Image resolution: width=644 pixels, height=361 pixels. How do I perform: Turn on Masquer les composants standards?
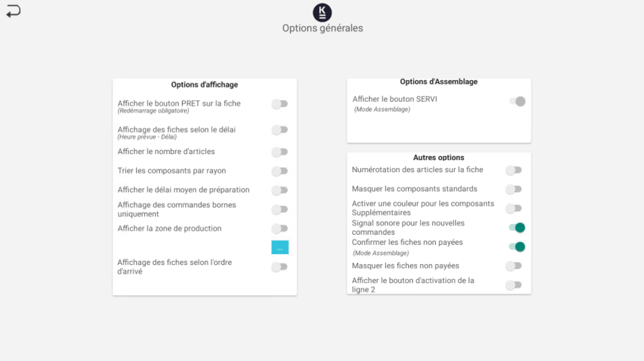pyautogui.click(x=513, y=189)
